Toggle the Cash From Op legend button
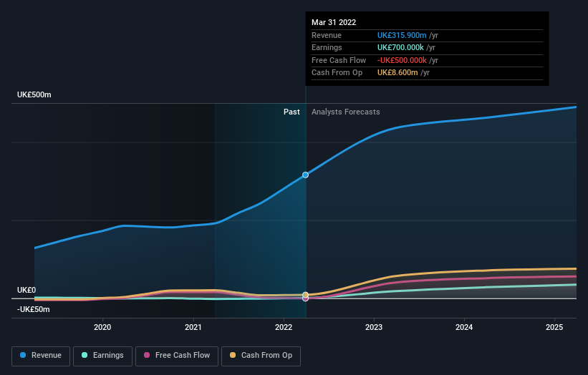 pyautogui.click(x=261, y=356)
